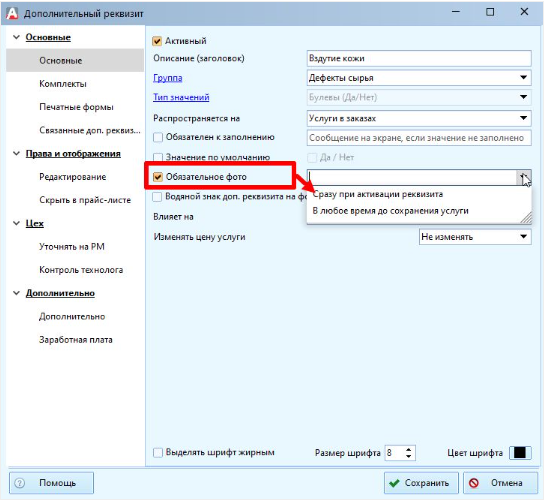
Task: Open the Не изменять price dropdown
Action: point(475,237)
